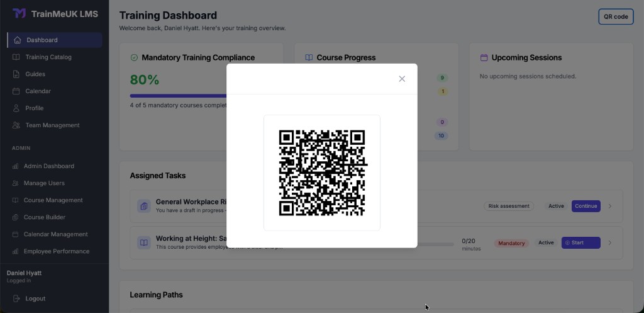Click the mandatory compliance progress bar
The image size is (644, 313).
[178, 96]
